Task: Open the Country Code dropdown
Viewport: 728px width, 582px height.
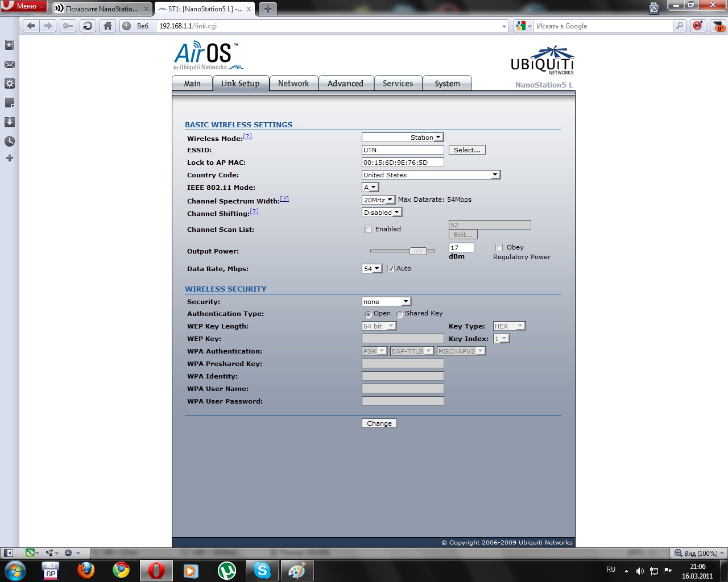Action: tap(431, 175)
